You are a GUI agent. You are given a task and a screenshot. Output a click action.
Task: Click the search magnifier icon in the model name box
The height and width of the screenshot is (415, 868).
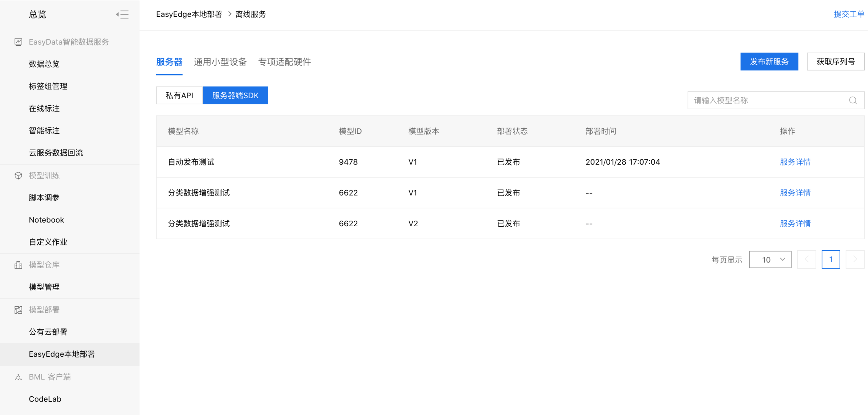click(x=853, y=100)
